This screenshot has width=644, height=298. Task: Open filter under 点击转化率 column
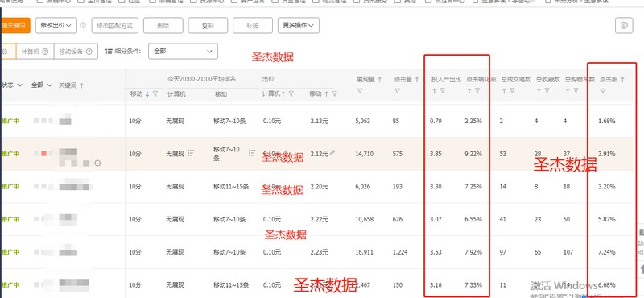pyautogui.click(x=477, y=91)
